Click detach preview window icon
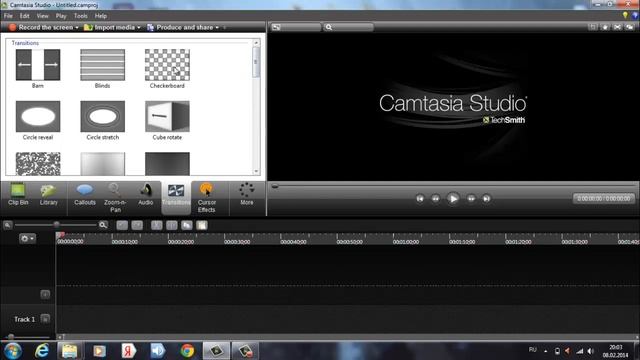 (x=630, y=27)
